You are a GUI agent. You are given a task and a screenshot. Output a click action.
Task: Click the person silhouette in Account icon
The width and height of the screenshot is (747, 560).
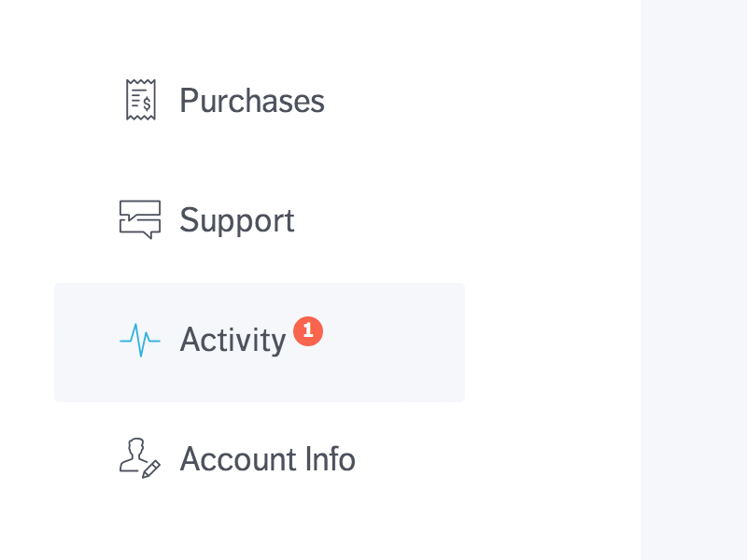(x=134, y=455)
